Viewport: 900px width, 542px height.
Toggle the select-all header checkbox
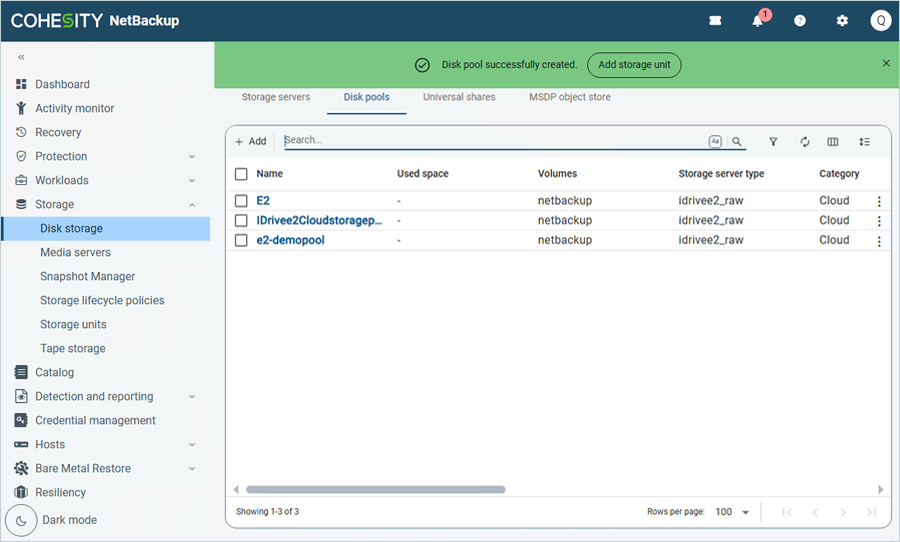pyautogui.click(x=241, y=174)
